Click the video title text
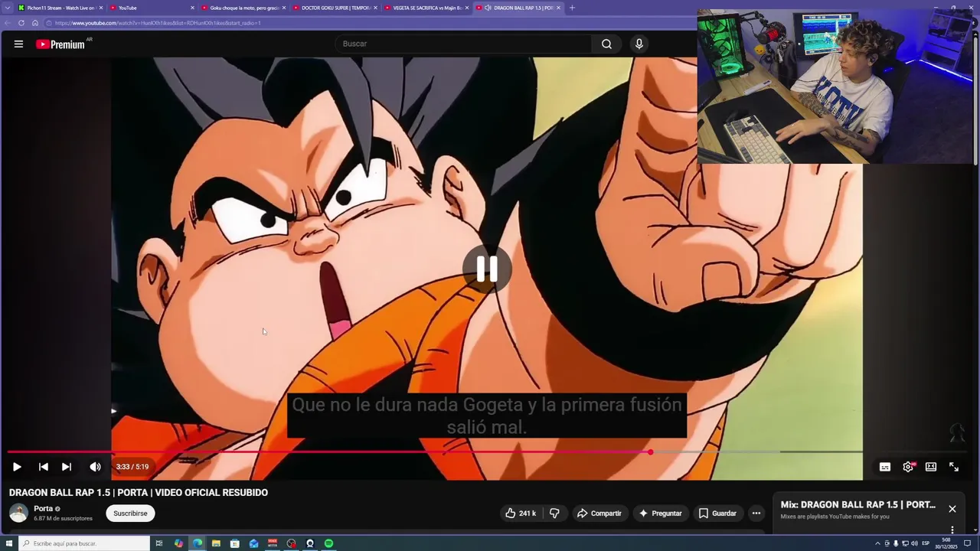Screen dimensions: 980x551 [139, 493]
